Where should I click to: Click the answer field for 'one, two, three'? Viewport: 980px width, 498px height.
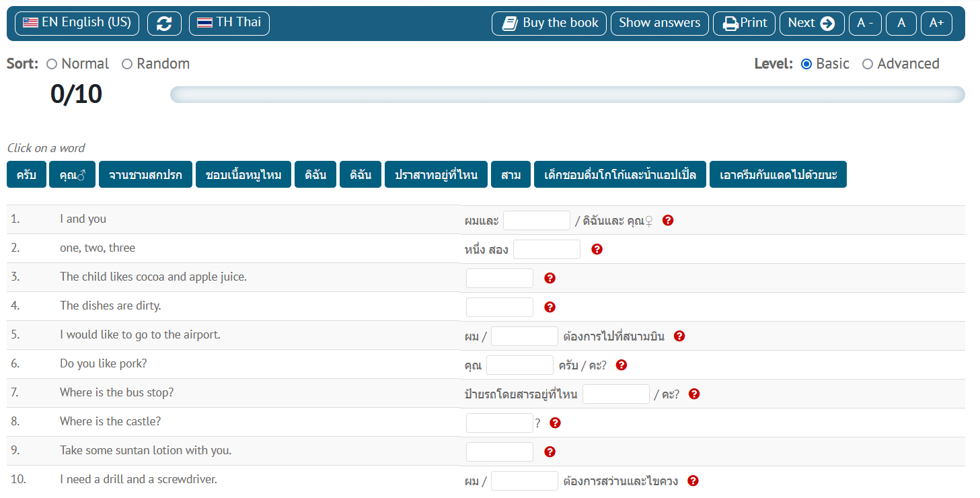546,249
